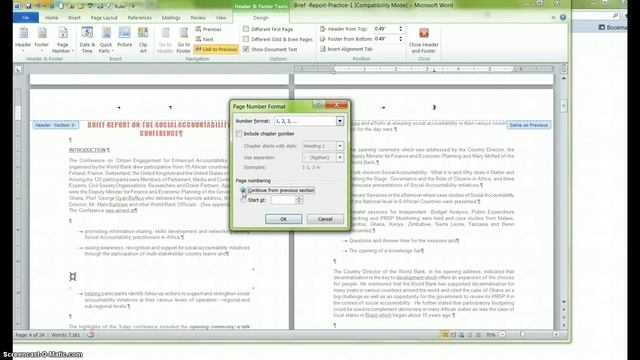Viewport: 640px width, 360px height.
Task: Switch to Print Layout view
Action: tap(445, 335)
